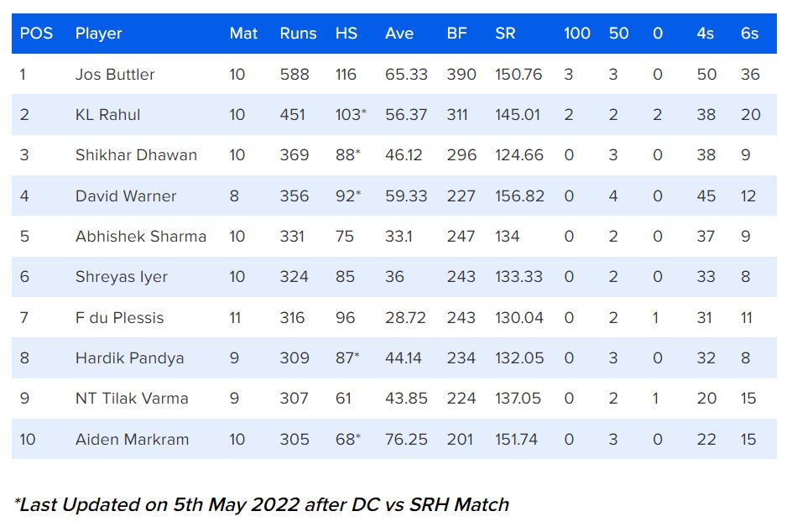Viewport: 797px width, 532px height.
Task: Select the SR column header
Action: tap(505, 34)
